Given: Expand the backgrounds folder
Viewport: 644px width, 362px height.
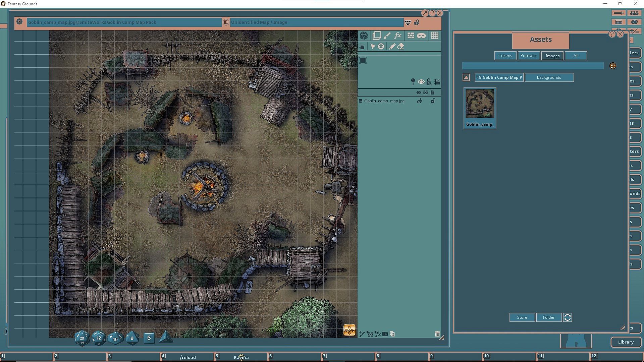Looking at the screenshot, I should 549,77.
